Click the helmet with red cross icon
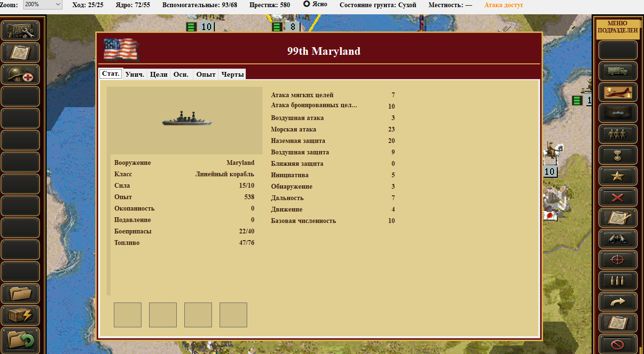Screen dimensions: 644x354 (x=20, y=74)
